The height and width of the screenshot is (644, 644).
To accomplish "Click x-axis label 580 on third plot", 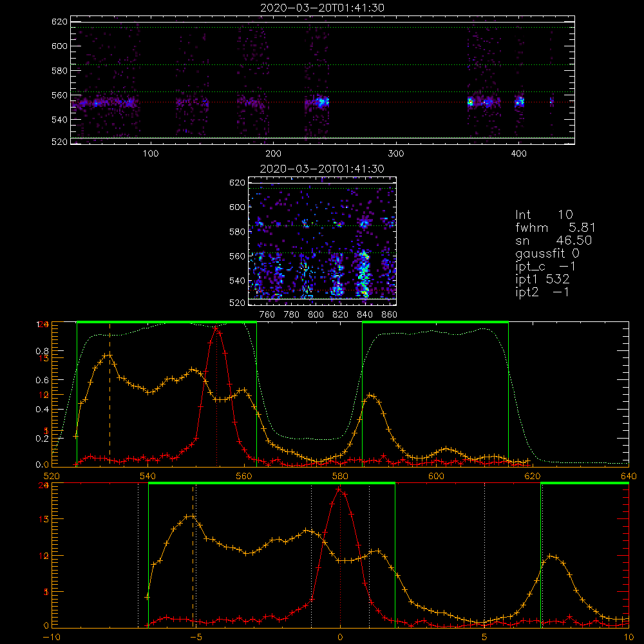I will coord(340,476).
